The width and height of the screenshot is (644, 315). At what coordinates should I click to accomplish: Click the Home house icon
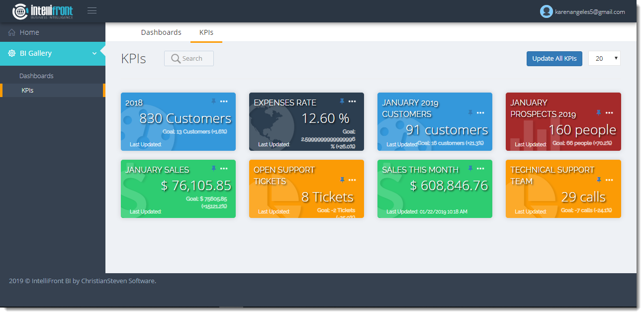click(x=12, y=32)
